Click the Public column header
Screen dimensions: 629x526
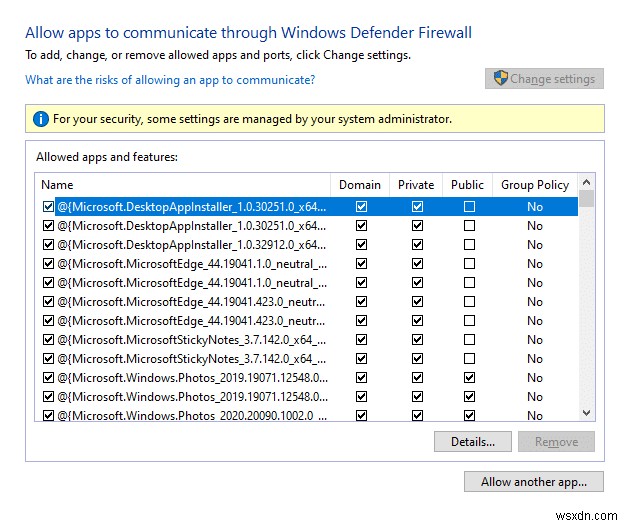click(x=467, y=185)
